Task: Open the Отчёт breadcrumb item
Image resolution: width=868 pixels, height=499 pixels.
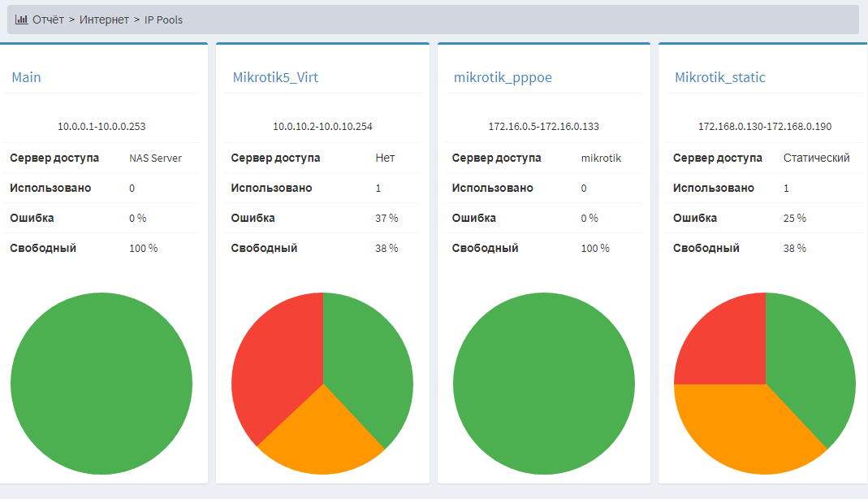Action: (x=48, y=20)
